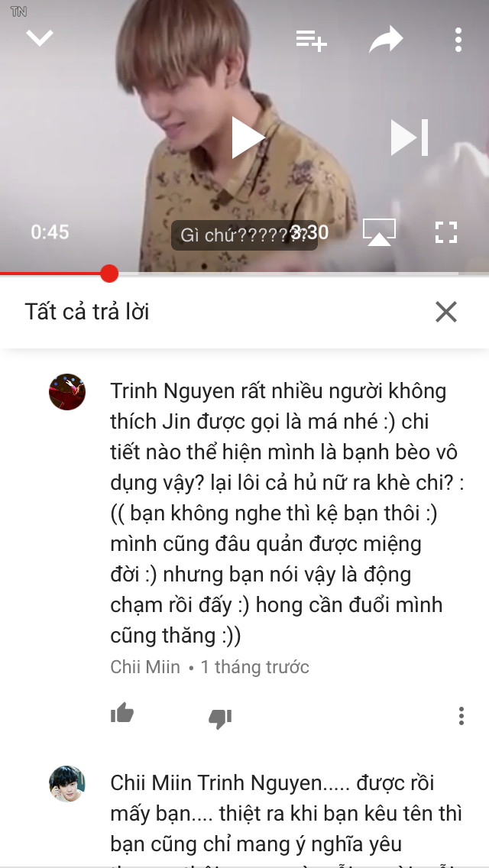Tap the Gì chứ??????? subtitle caption
Screen dimensions: 489x868
pos(244,235)
